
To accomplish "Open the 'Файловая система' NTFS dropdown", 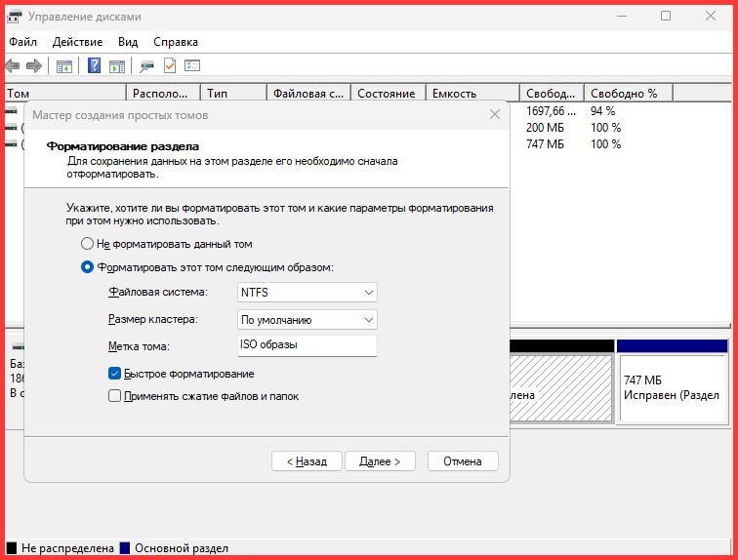I will tap(307, 293).
